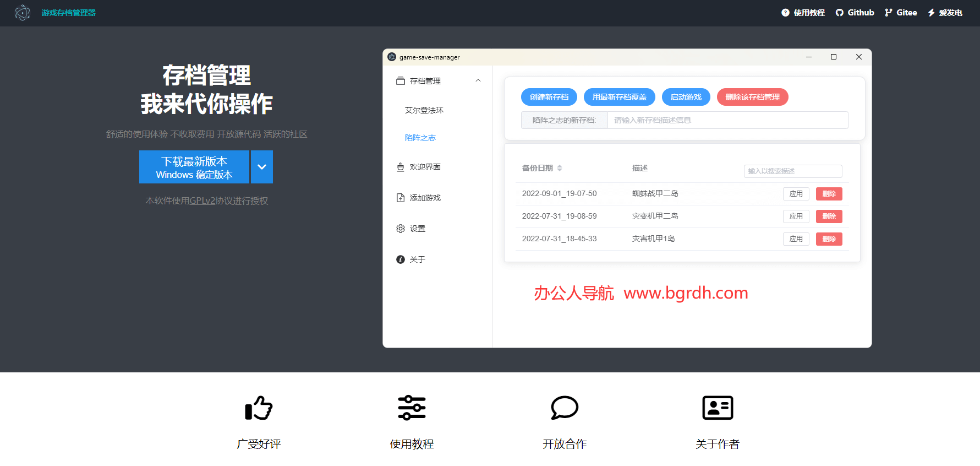Click the thumbs-up icon above 广受好评
Image resolution: width=980 pixels, height=466 pixels.
(259, 408)
